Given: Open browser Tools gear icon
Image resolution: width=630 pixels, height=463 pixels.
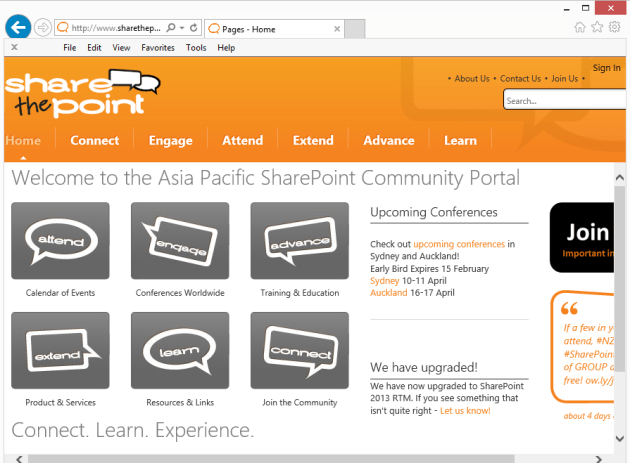Looking at the screenshot, I should (x=615, y=27).
